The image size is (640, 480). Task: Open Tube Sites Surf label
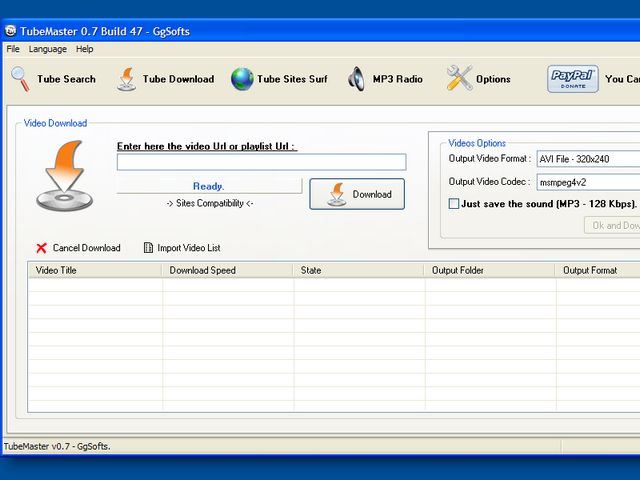click(292, 79)
